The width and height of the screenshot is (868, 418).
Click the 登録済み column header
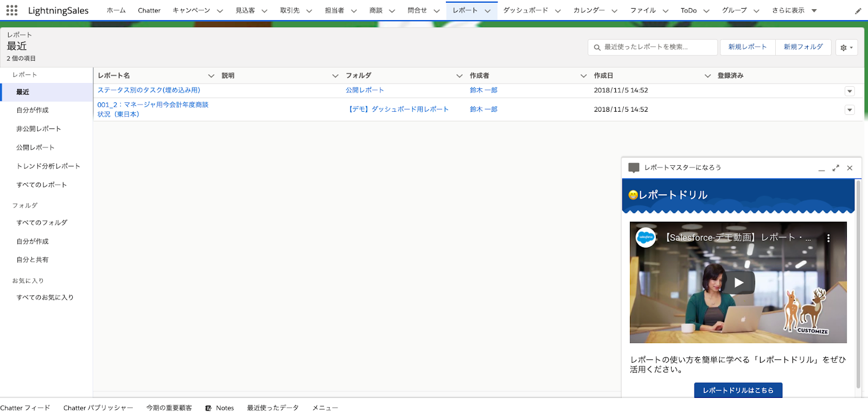pos(730,76)
